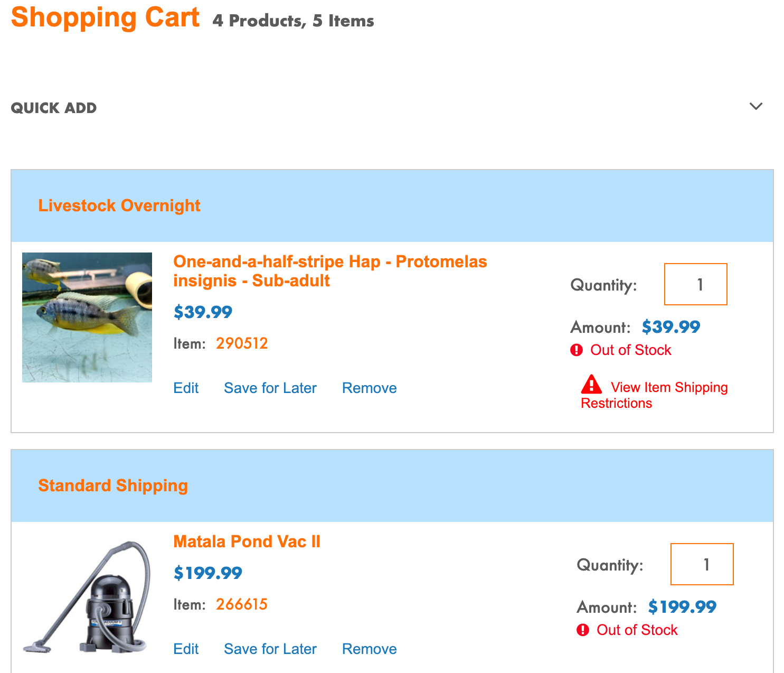Screen dimensions: 784x673
Task: Expand the Quick Add chevron
Action: pos(755,106)
